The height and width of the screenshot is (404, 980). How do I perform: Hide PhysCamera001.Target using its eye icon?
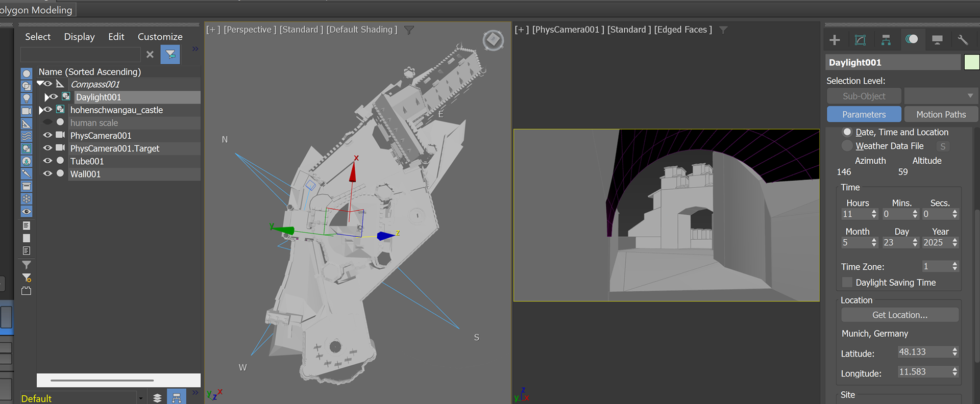pyautogui.click(x=47, y=147)
